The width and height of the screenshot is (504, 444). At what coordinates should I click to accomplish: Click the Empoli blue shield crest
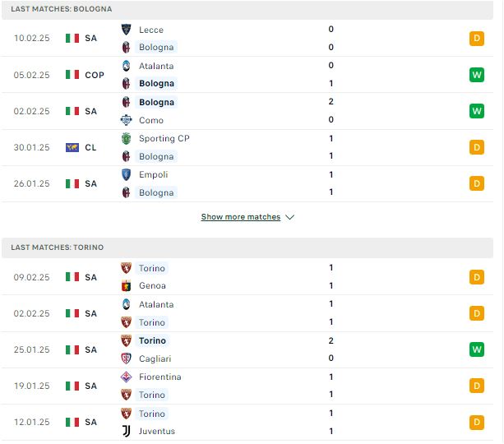coord(126,174)
